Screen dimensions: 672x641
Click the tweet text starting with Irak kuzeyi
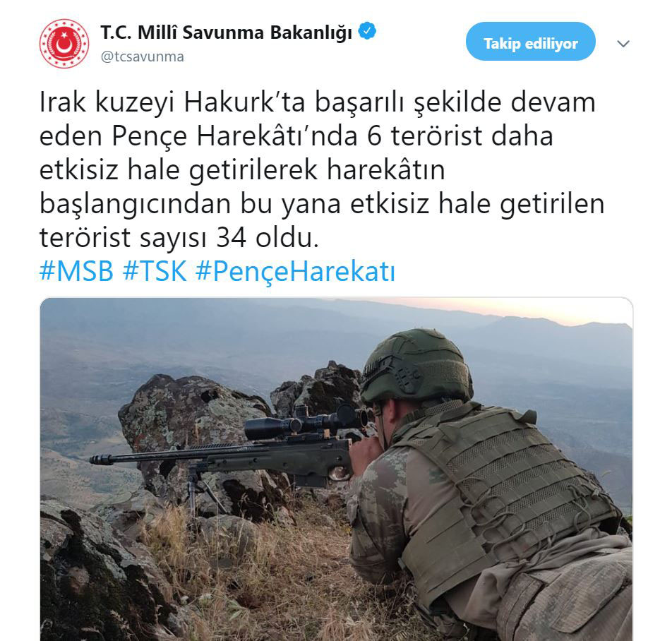pos(322,170)
